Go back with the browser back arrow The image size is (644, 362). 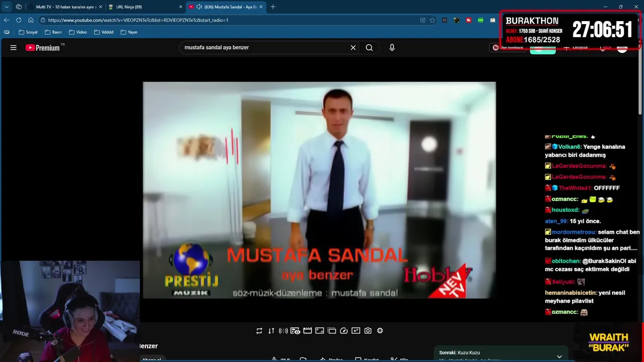pyautogui.click(x=7, y=20)
